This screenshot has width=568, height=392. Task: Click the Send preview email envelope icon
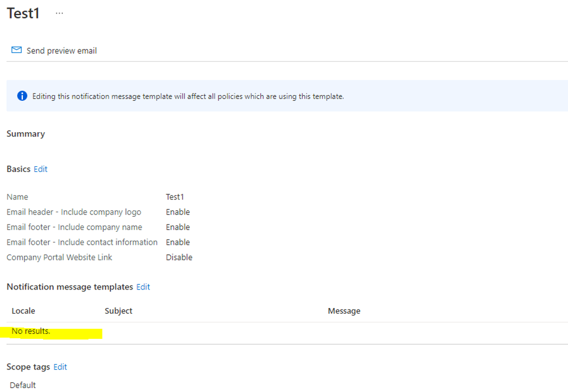[x=15, y=50]
